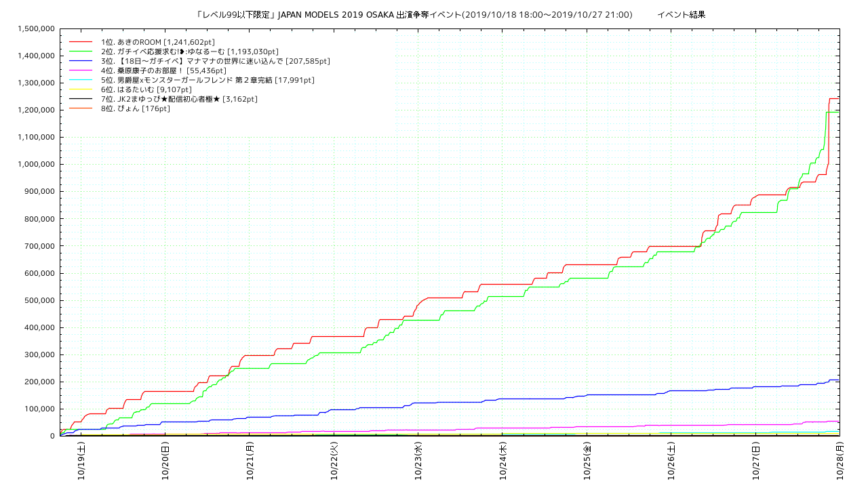The image size is (868, 488).
Task: Click the blue legend line for 3位 entry
Action: click(x=80, y=61)
